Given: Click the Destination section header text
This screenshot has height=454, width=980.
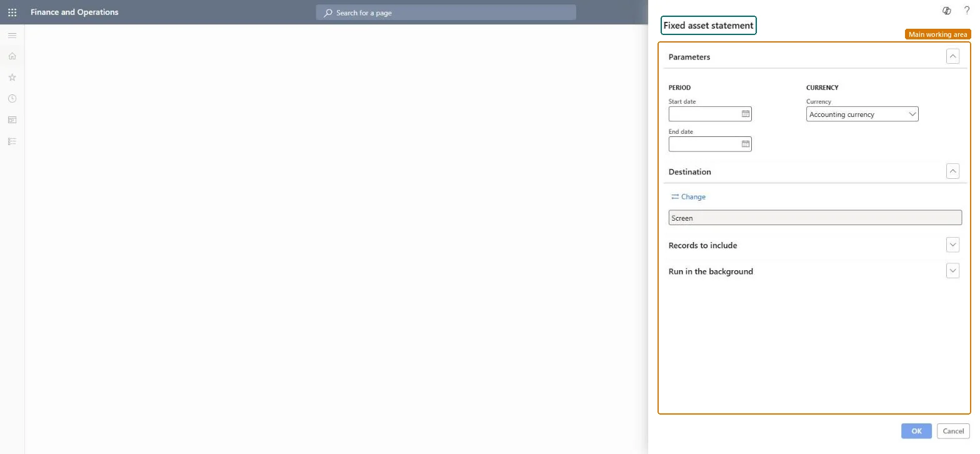Looking at the screenshot, I should pos(690,172).
